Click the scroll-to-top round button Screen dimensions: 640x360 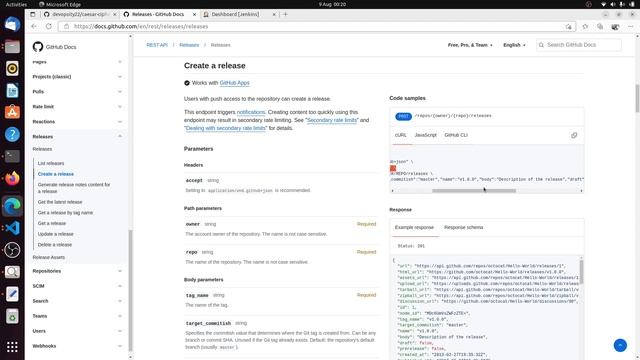pyautogui.click(x=620, y=345)
